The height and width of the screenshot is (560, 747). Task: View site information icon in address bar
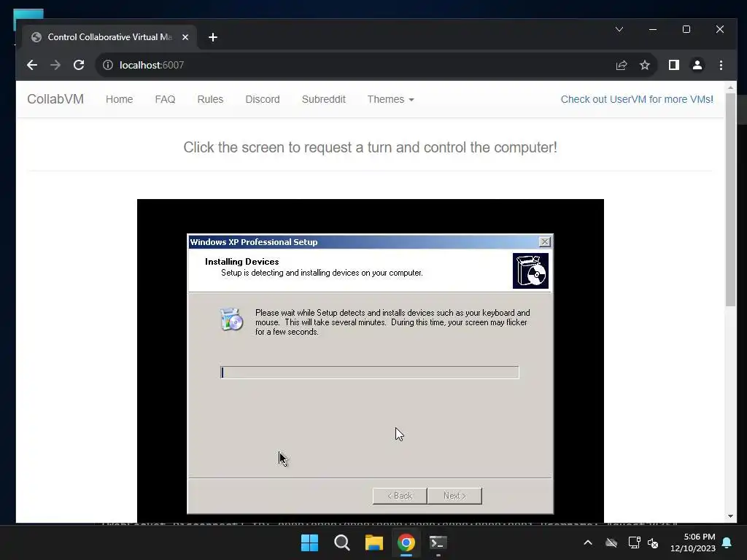pyautogui.click(x=108, y=65)
